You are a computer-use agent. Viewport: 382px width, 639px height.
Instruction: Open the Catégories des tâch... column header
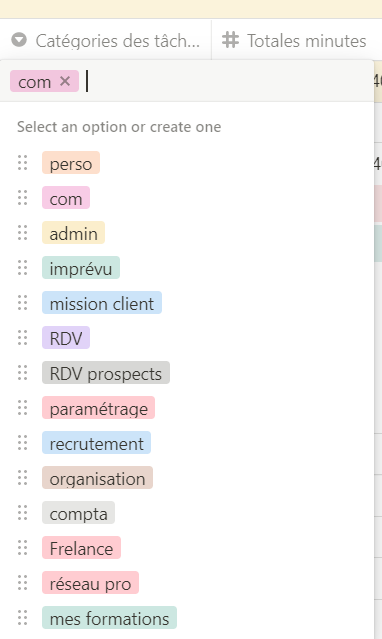pyautogui.click(x=106, y=40)
